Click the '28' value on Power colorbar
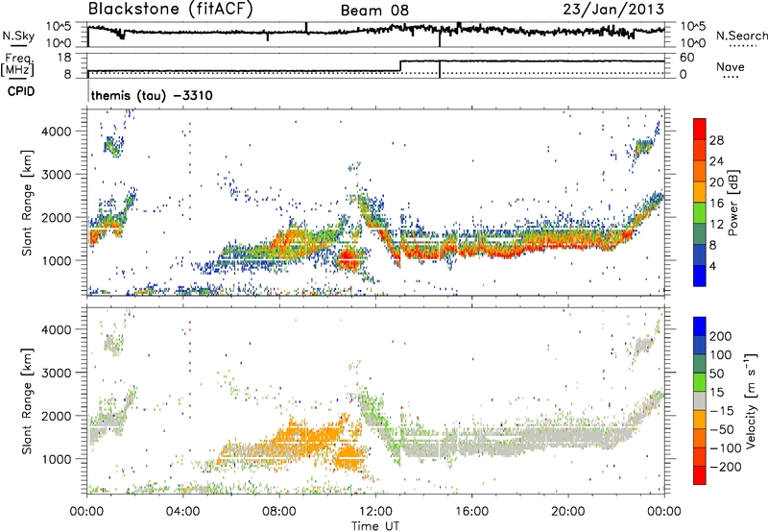The image size is (768, 532). point(716,140)
